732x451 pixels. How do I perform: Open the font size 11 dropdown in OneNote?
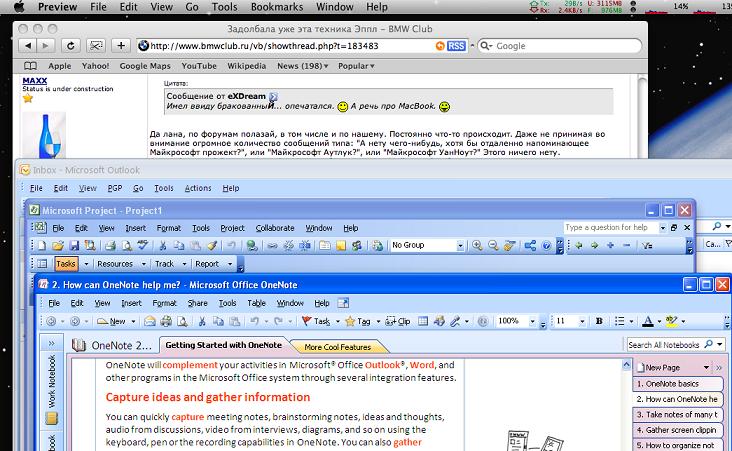(582, 321)
